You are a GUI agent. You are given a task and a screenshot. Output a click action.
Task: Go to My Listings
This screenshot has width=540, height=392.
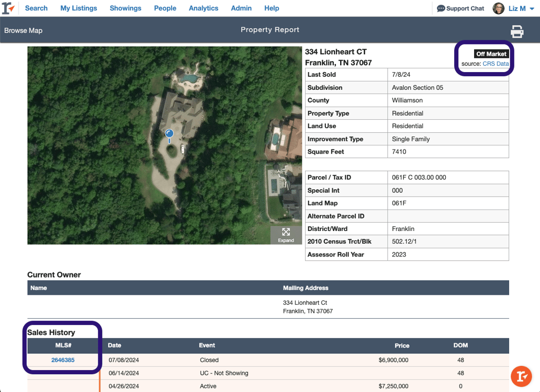pyautogui.click(x=78, y=8)
